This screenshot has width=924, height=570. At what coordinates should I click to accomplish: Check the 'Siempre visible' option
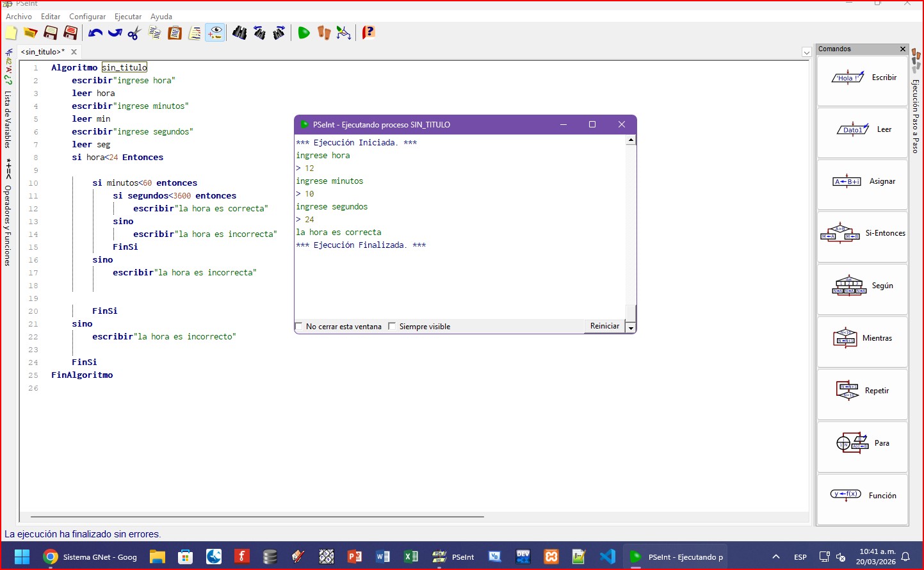click(393, 327)
